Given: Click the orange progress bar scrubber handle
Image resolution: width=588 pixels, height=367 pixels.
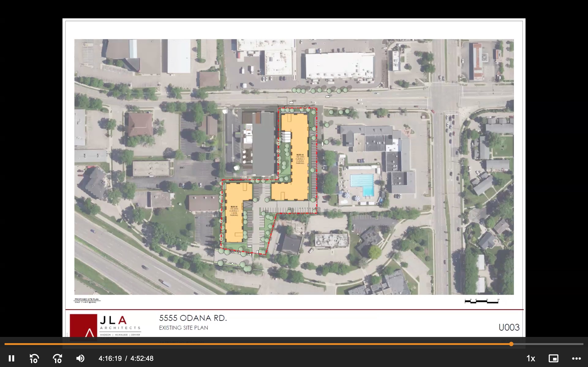Looking at the screenshot, I should point(511,344).
